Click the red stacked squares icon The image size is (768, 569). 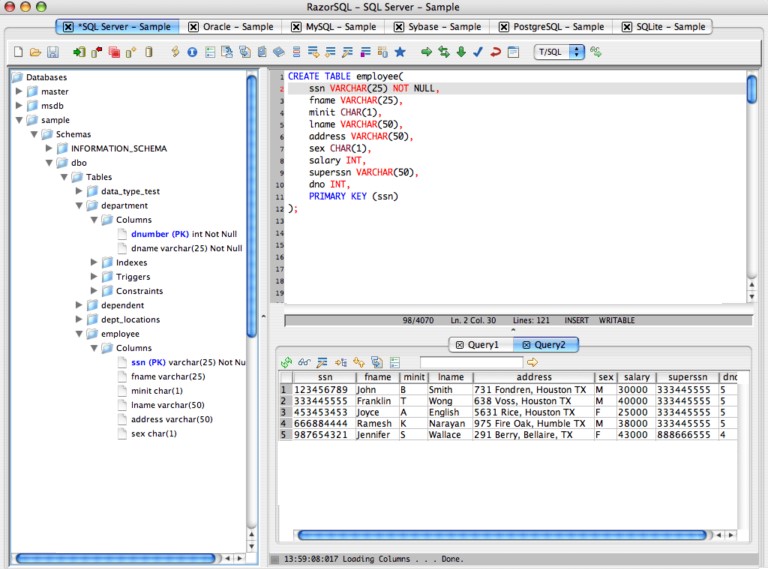(114, 52)
